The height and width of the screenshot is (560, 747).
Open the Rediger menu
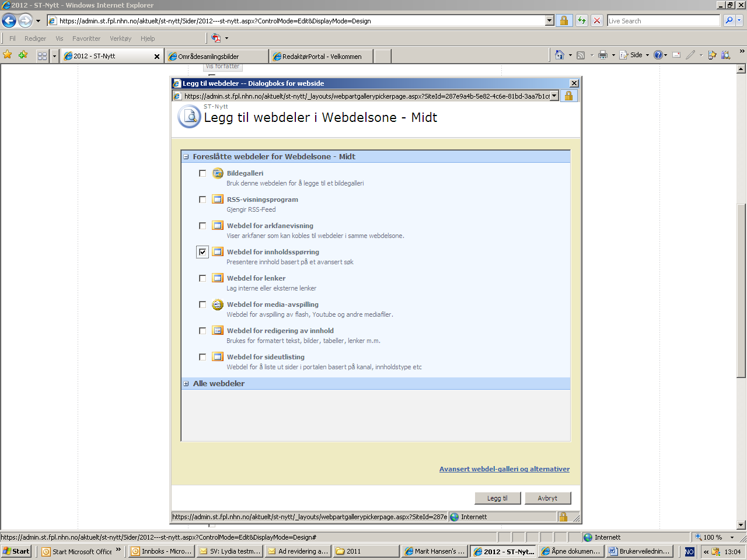click(x=35, y=38)
